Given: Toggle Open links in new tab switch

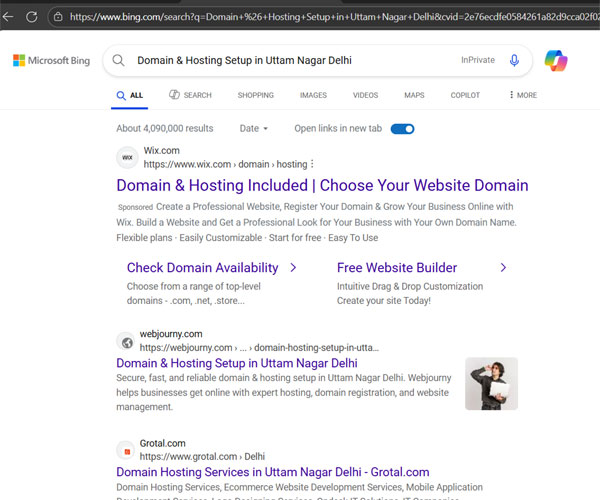Looking at the screenshot, I should click(402, 129).
